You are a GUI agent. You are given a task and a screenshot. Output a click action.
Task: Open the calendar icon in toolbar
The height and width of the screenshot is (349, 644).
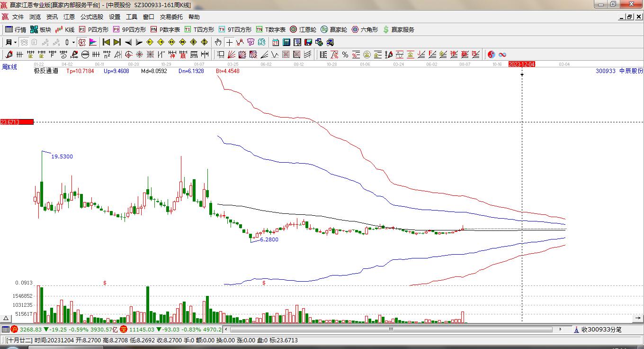tap(276, 42)
